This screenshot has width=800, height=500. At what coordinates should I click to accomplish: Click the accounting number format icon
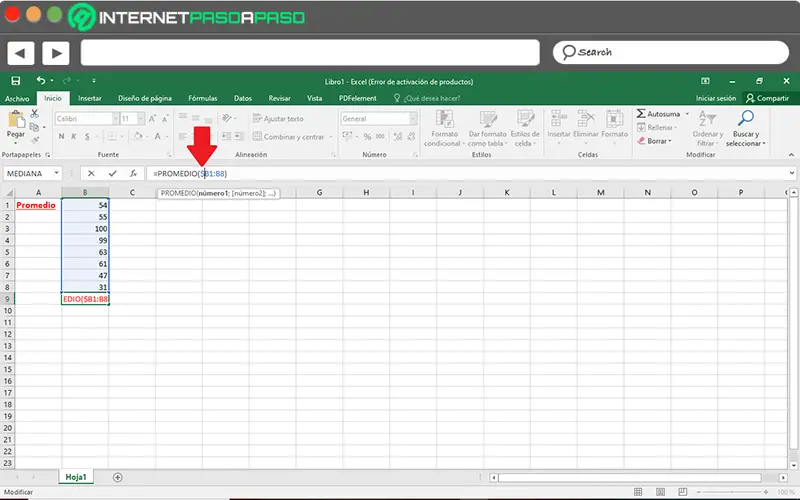click(x=347, y=137)
